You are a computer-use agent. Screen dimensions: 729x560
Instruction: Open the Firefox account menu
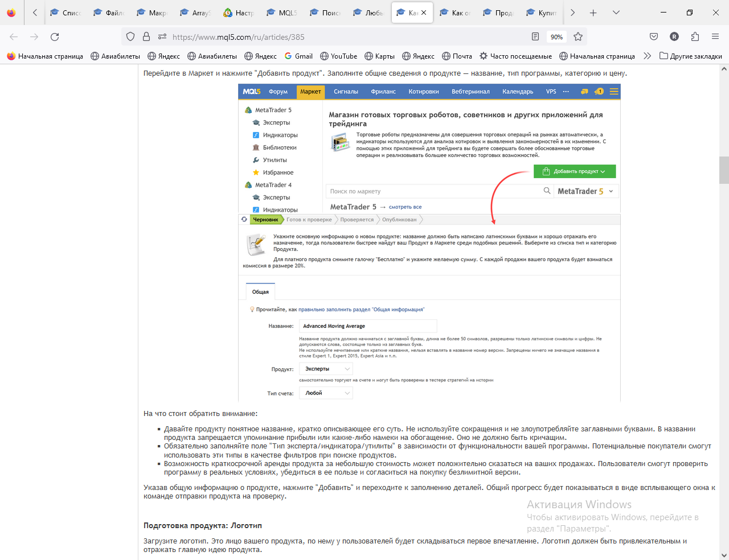tap(674, 37)
